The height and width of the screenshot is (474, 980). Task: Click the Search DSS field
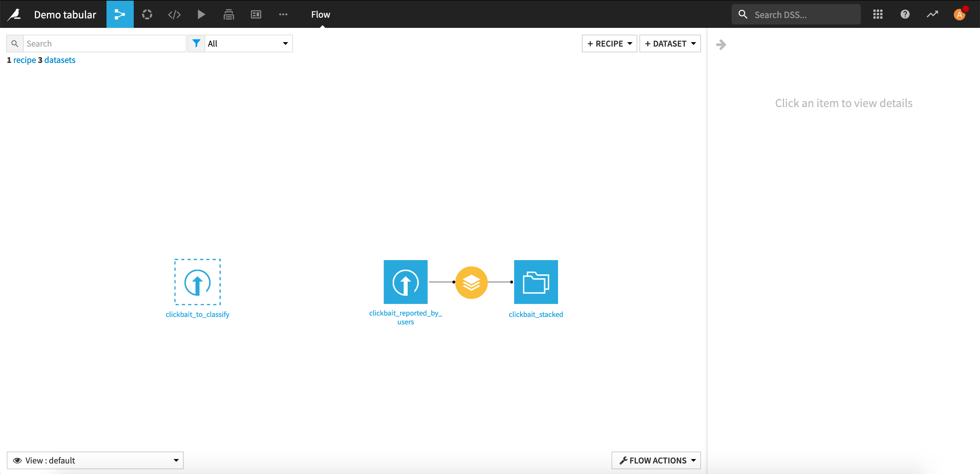(x=796, y=14)
